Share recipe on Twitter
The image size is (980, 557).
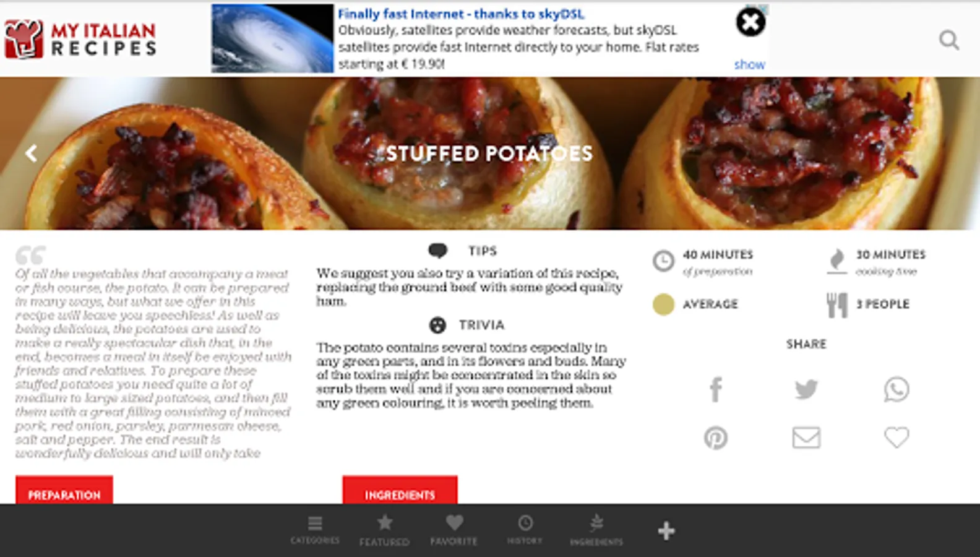[x=806, y=389]
